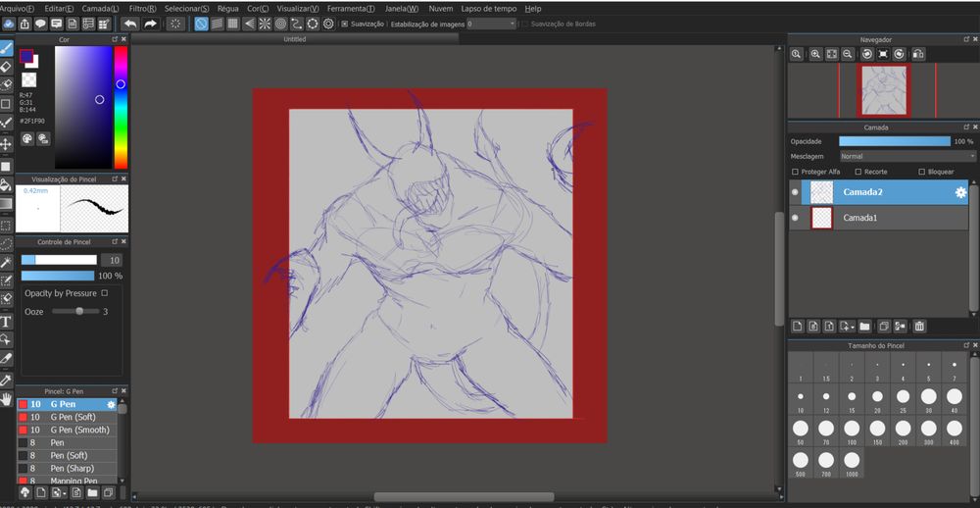This screenshot has height=508, width=980.
Task: Rotate canvas right in Navegador
Action: [x=900, y=55]
